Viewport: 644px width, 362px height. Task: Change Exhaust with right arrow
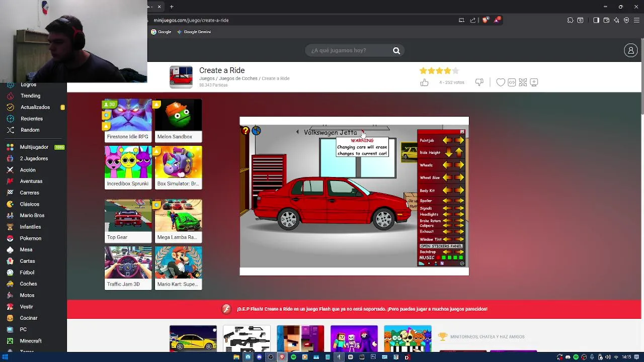(x=459, y=232)
